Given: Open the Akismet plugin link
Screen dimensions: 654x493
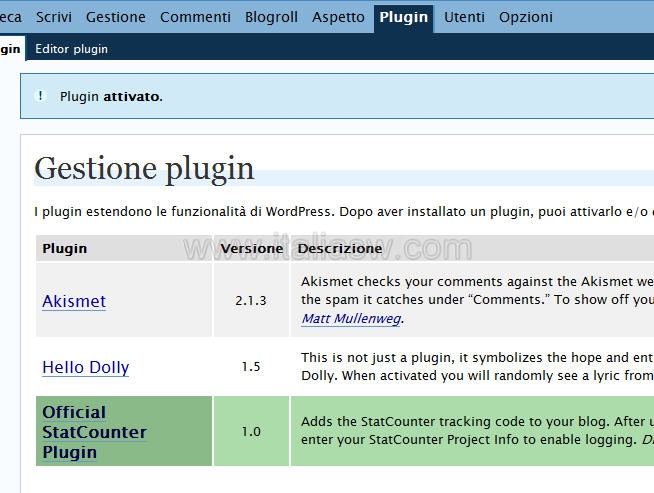Looking at the screenshot, I should 74,301.
